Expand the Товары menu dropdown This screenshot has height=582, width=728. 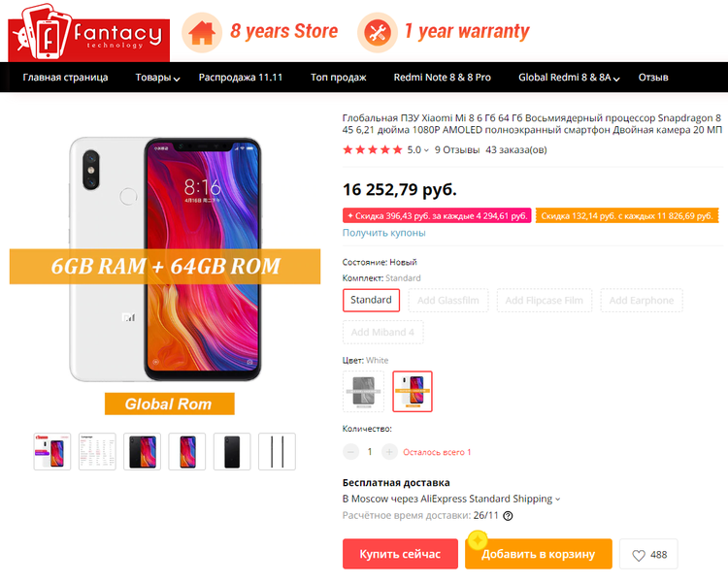[x=157, y=78]
